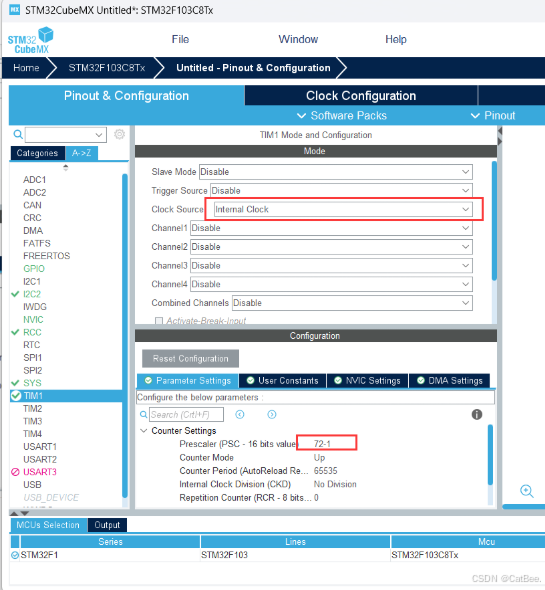Click the list sort arrows under Categories tab
The image size is (545, 590).
click(66, 167)
